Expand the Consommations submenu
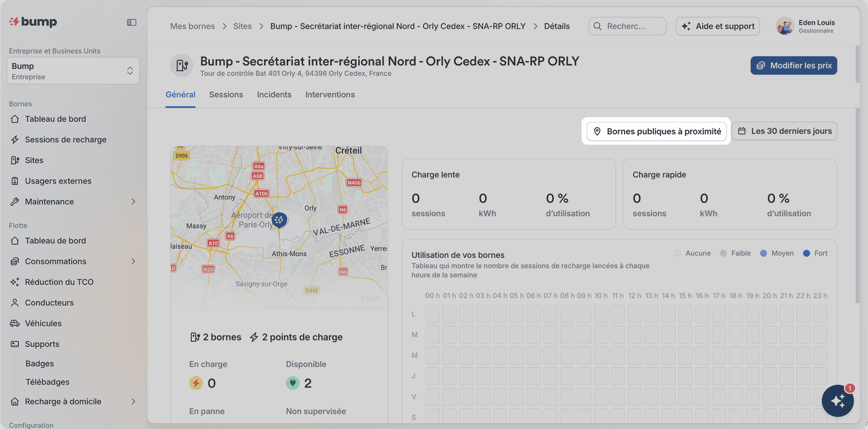The image size is (868, 429). [133, 261]
